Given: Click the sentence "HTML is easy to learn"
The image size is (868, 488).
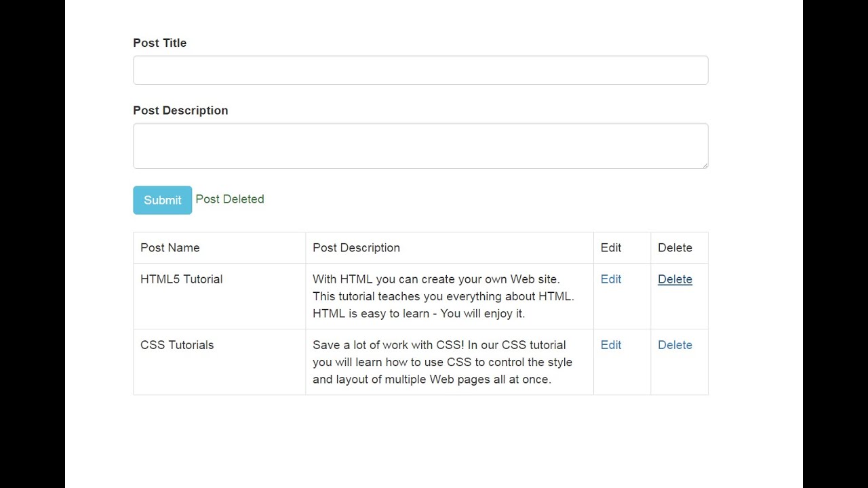Looking at the screenshot, I should [370, 314].
